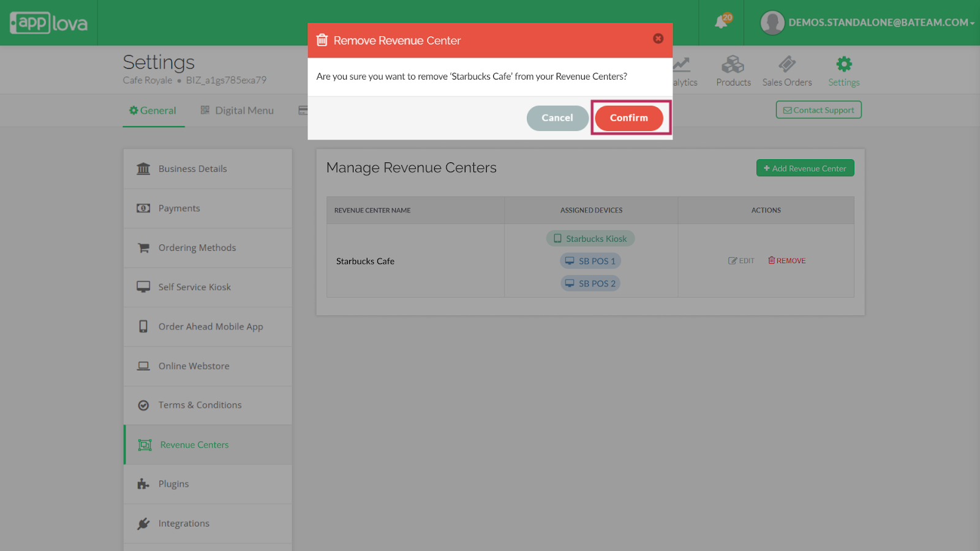Screen dimensions: 980x551
Task: Click the Actions column header
Action: (766, 211)
